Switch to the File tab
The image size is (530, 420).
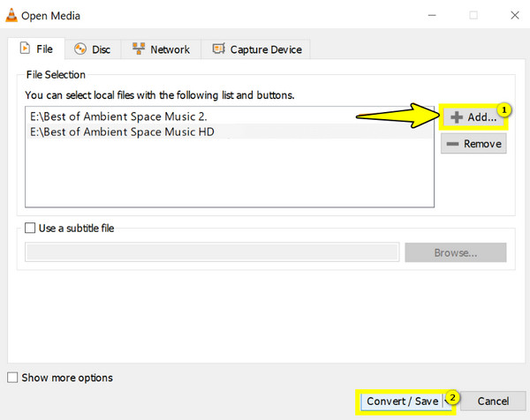tap(36, 49)
